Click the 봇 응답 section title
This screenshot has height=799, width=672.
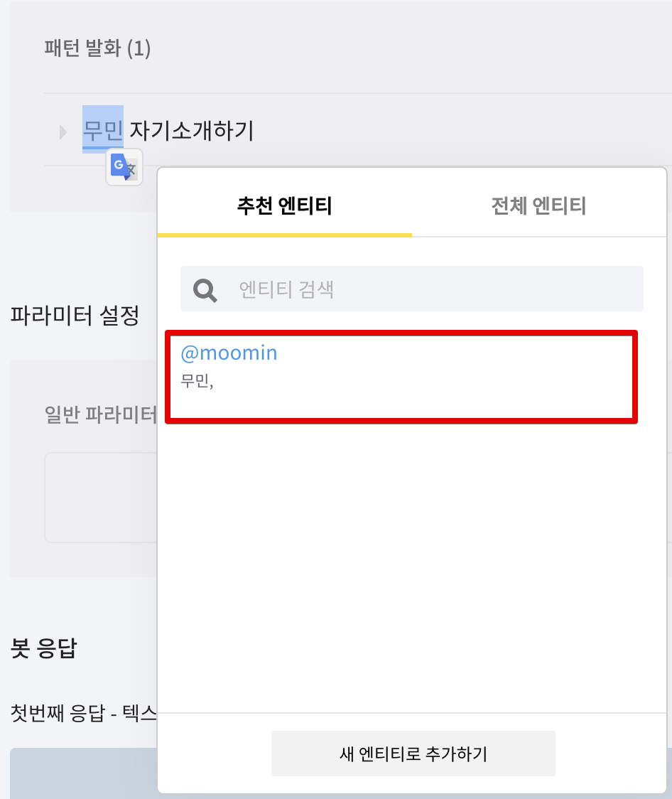[x=44, y=648]
